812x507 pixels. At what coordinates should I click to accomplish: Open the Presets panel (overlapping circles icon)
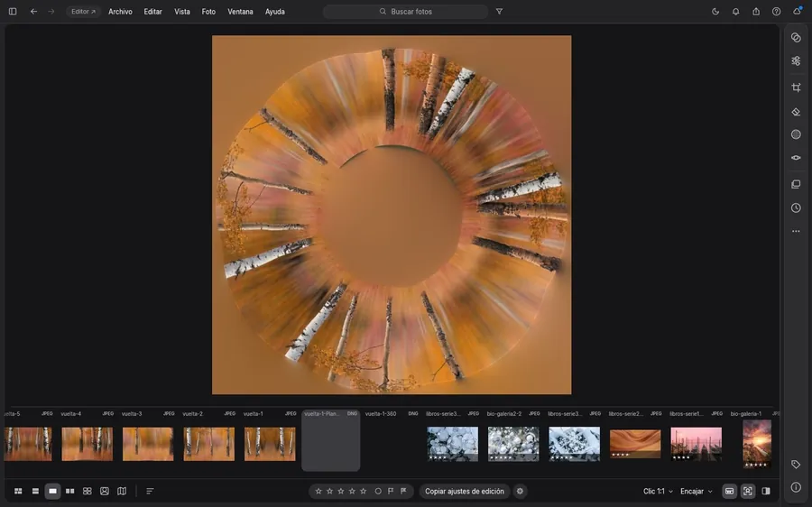tap(796, 37)
